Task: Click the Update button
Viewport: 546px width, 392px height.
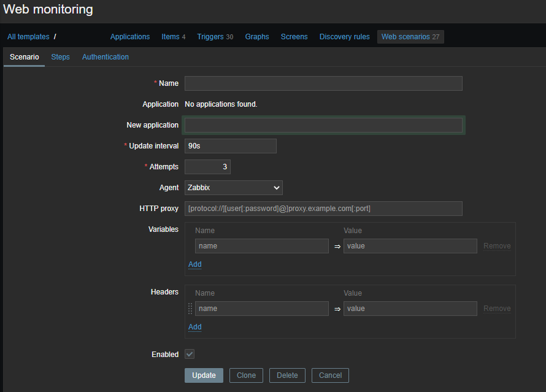Action: tap(204, 375)
